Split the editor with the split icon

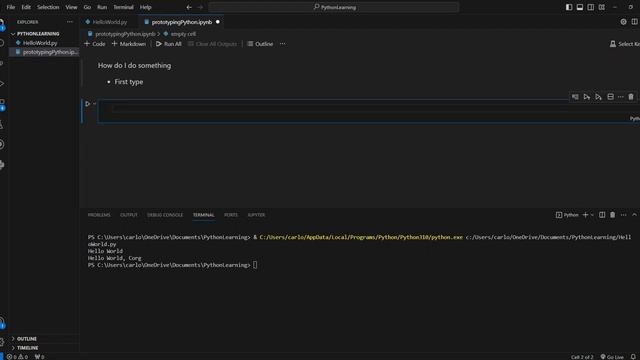[634, 22]
